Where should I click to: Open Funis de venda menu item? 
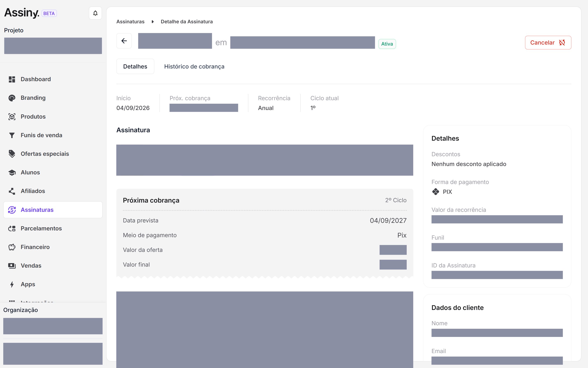[x=53, y=135]
